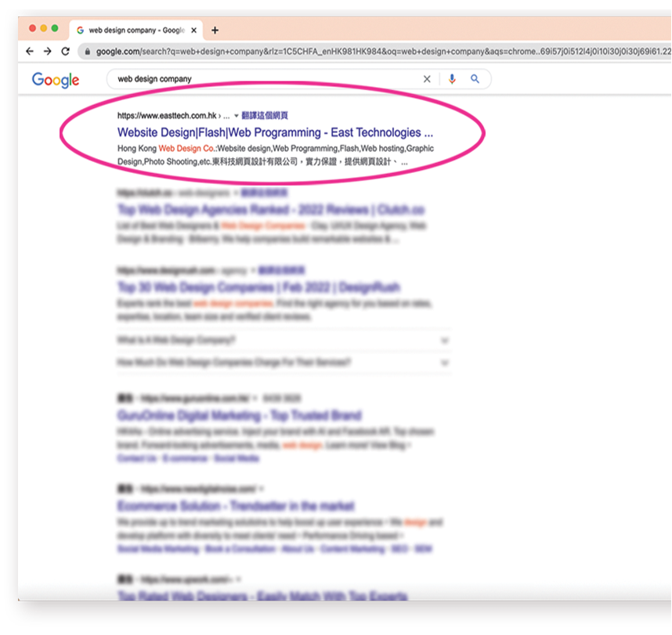This screenshot has width=672, height=635.
Task: Clear the search box with the X icon
Action: (x=427, y=79)
